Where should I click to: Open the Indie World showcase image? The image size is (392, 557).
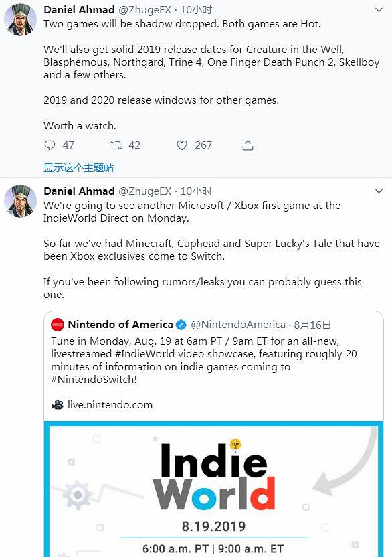pos(214,489)
